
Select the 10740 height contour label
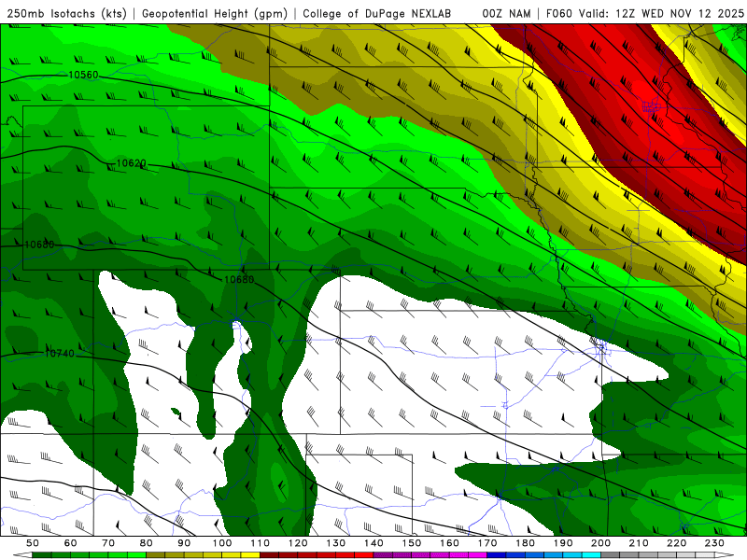60,354
